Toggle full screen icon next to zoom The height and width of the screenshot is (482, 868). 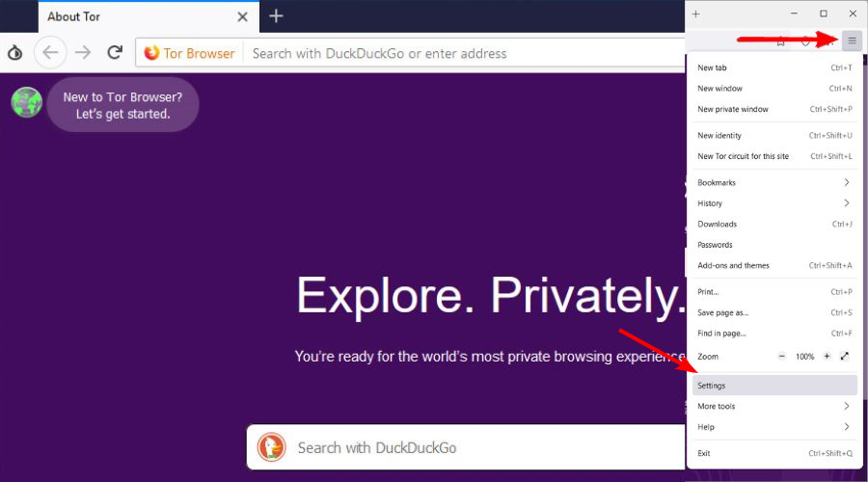coord(844,357)
